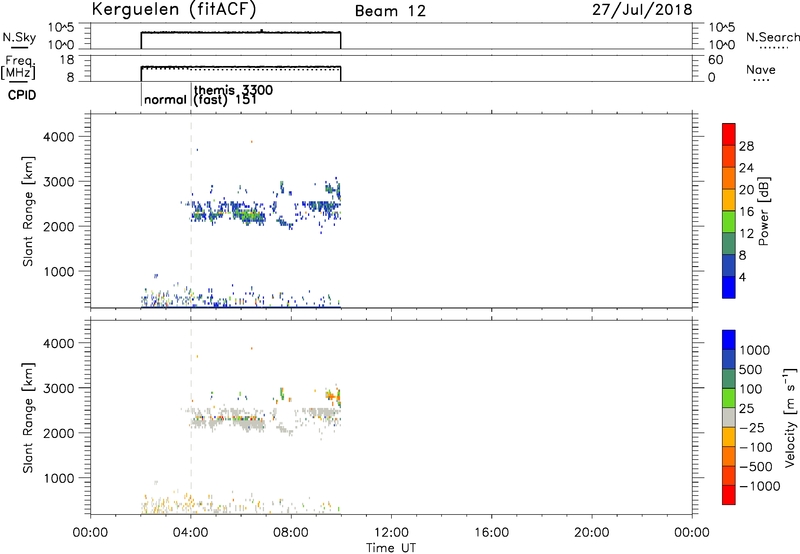This screenshot has height=554, width=800.
Task: Click the '12:00' time axis label
Action: click(391, 533)
